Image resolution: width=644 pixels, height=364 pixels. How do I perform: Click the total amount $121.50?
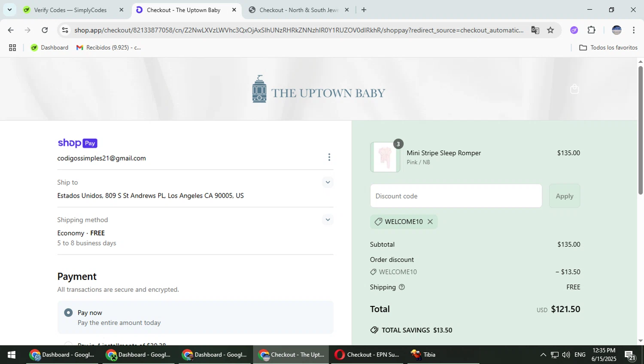pyautogui.click(x=565, y=309)
